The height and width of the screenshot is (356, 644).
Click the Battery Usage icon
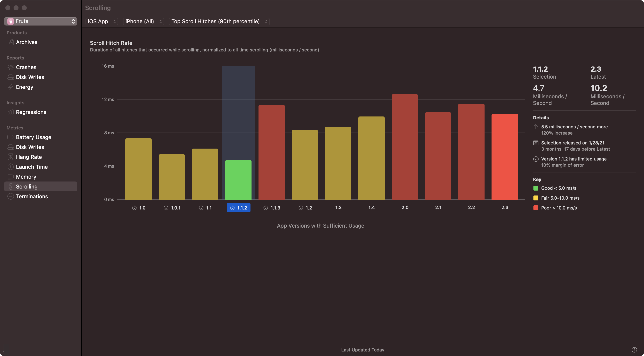(x=10, y=137)
